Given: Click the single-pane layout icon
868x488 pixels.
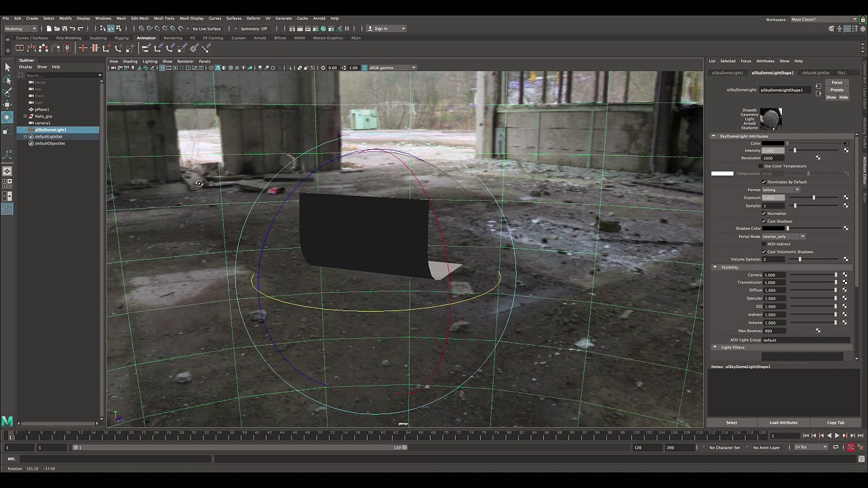Looking at the screenshot, I should (7, 171).
